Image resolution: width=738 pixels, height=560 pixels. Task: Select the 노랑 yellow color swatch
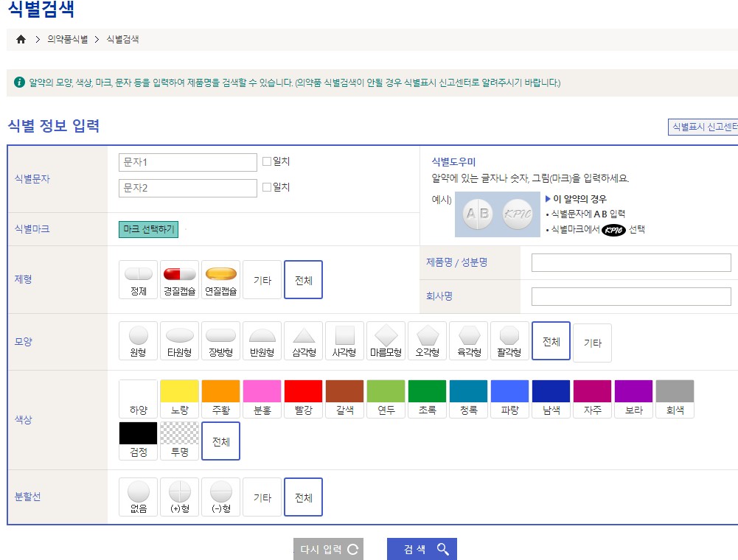click(179, 399)
